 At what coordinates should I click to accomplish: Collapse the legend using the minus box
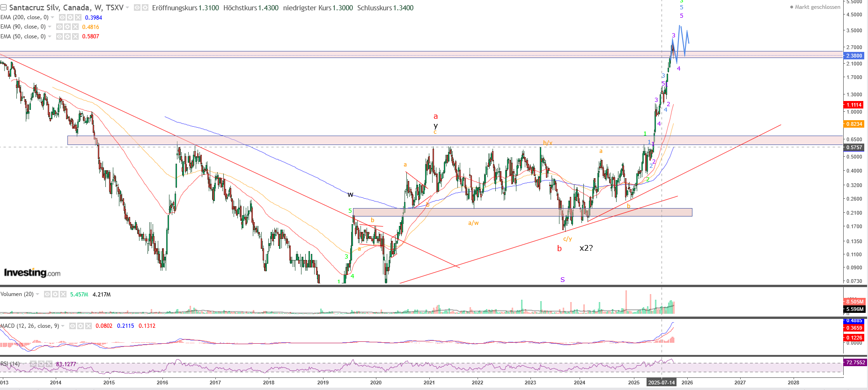click(3, 8)
